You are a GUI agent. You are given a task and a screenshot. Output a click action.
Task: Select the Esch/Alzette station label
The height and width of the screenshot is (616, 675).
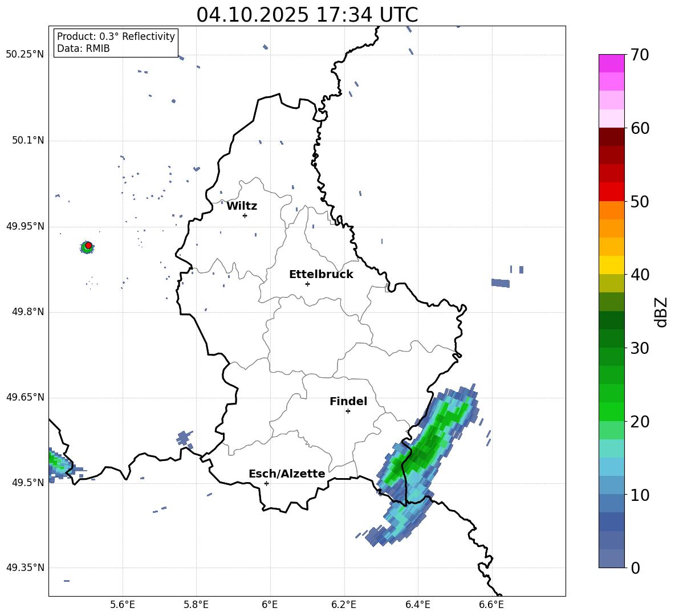[x=287, y=474]
